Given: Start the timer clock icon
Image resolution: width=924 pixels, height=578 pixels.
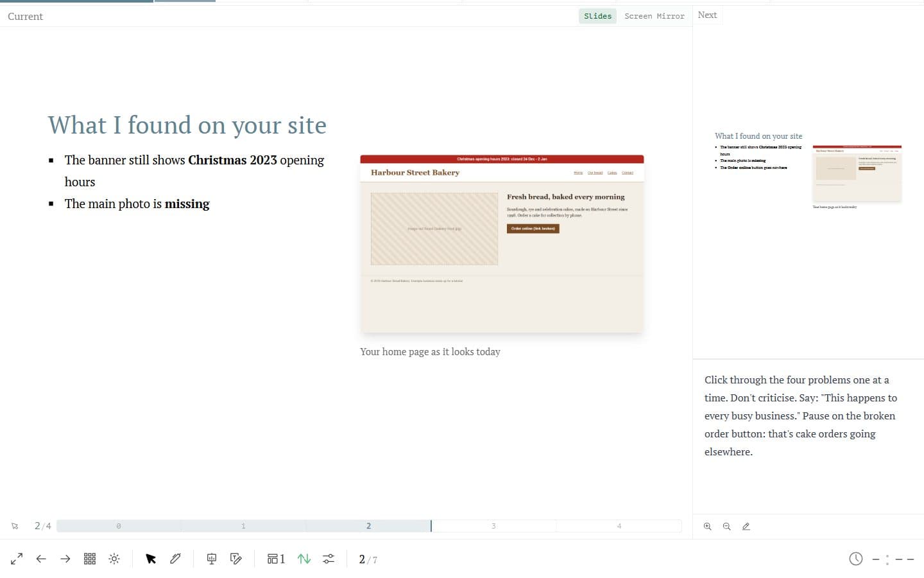Looking at the screenshot, I should pos(856,559).
